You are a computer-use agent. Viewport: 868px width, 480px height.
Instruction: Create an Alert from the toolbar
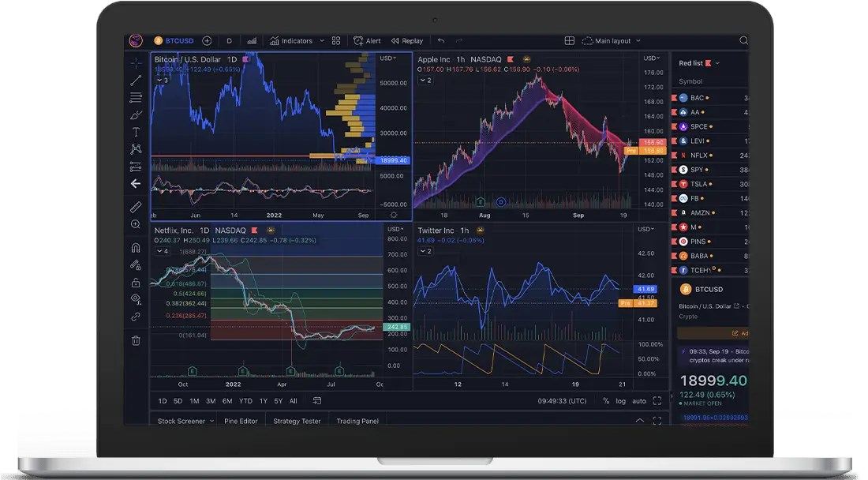pyautogui.click(x=367, y=41)
